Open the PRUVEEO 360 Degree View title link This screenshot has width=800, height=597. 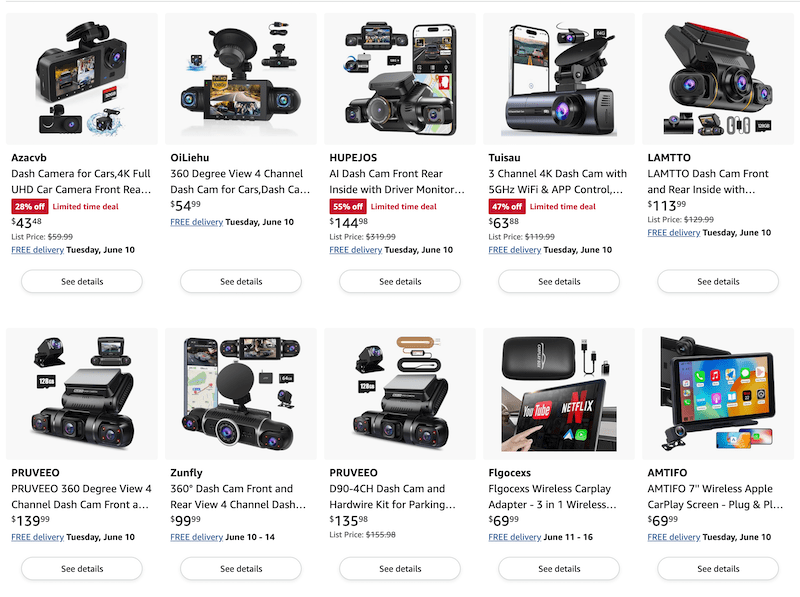pyautogui.click(x=81, y=496)
